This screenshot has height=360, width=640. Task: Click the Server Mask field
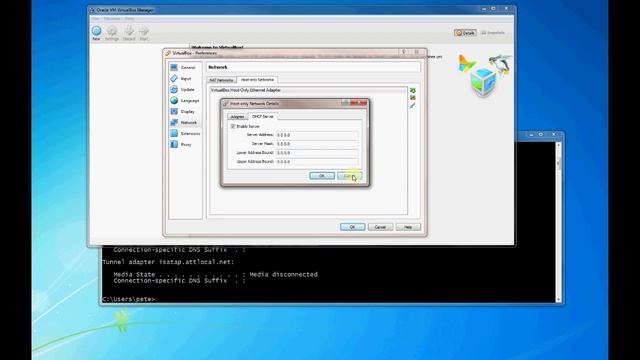[x=317, y=144]
